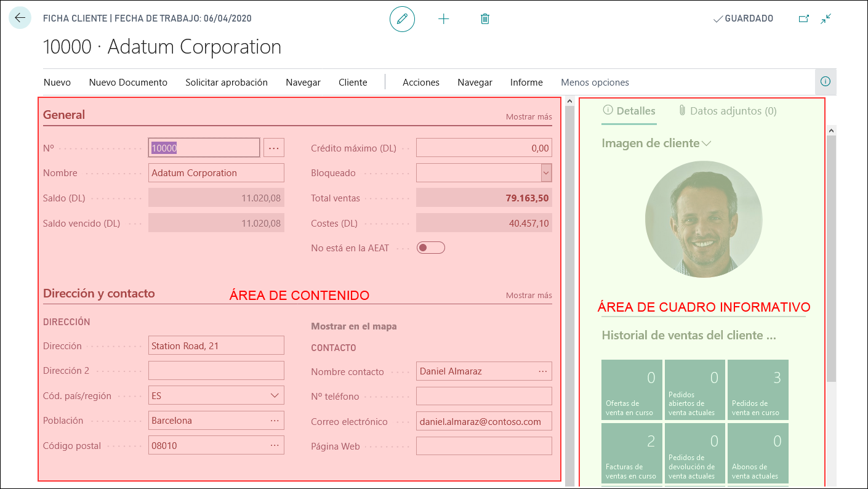
Task: Delete record with the trash icon
Action: (484, 19)
